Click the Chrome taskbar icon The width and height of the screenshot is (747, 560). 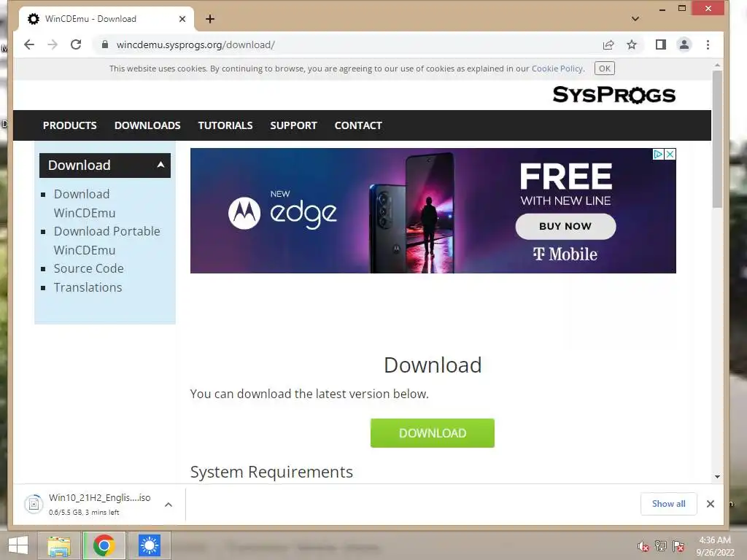pyautogui.click(x=104, y=545)
